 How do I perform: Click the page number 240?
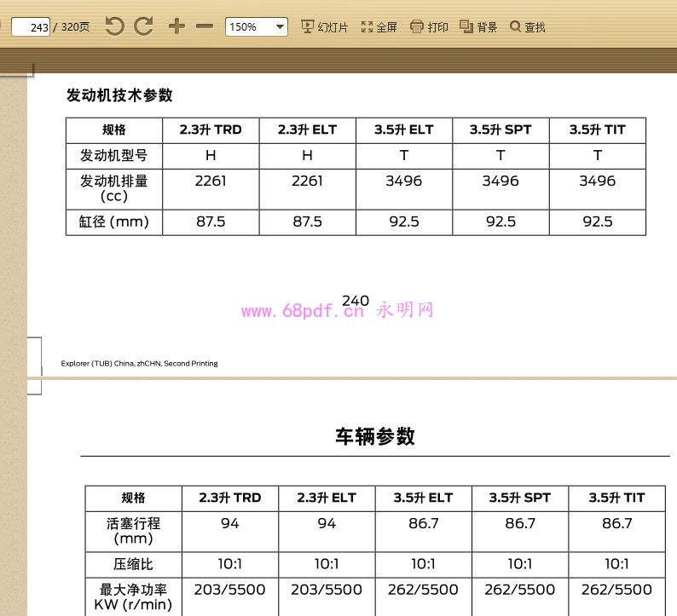356,301
